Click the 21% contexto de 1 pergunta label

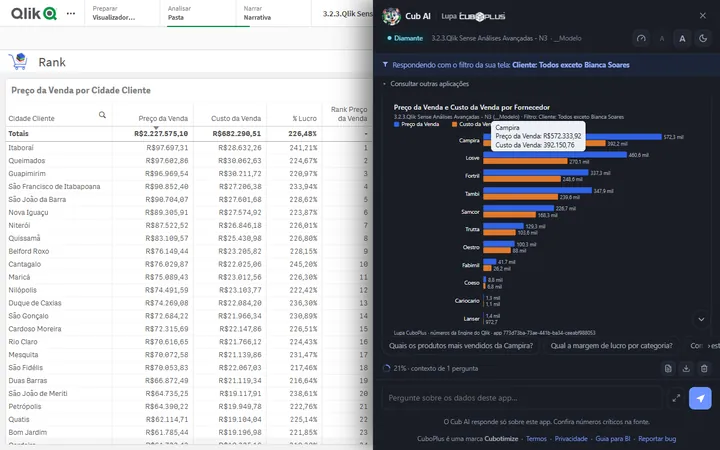click(x=435, y=368)
